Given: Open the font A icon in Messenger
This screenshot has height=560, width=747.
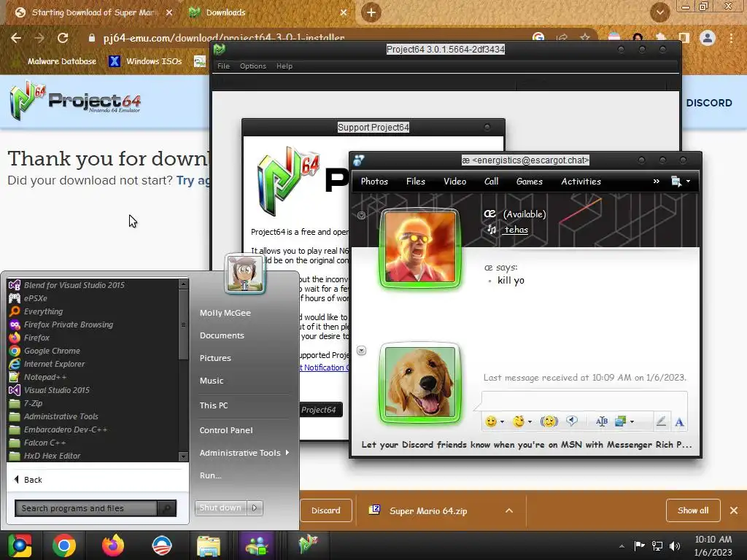Looking at the screenshot, I should [679, 422].
